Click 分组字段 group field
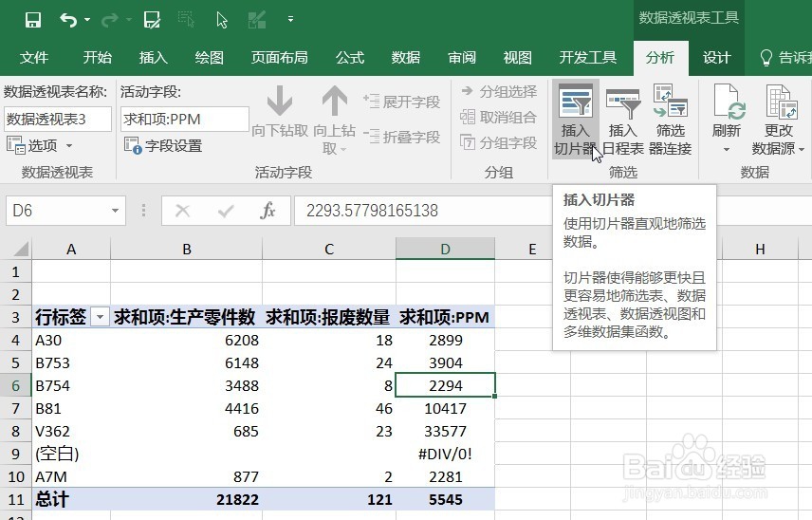This screenshot has height=520, width=812. tap(499, 142)
